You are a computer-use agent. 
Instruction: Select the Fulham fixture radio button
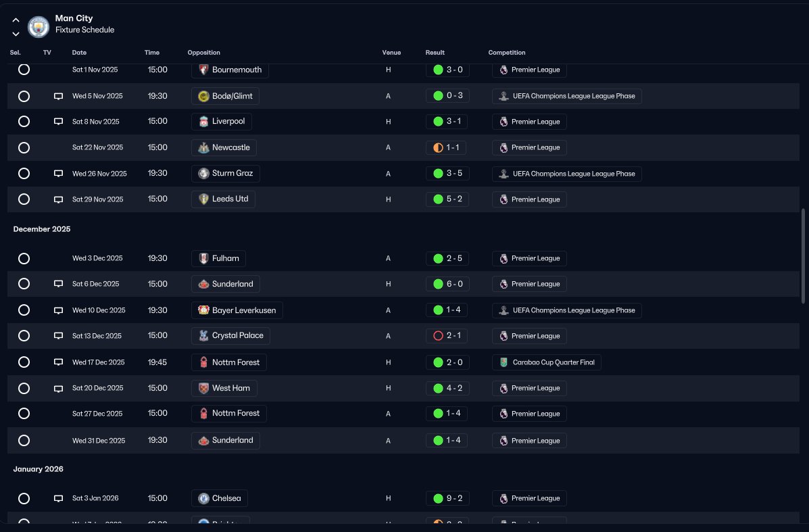pyautogui.click(x=24, y=258)
